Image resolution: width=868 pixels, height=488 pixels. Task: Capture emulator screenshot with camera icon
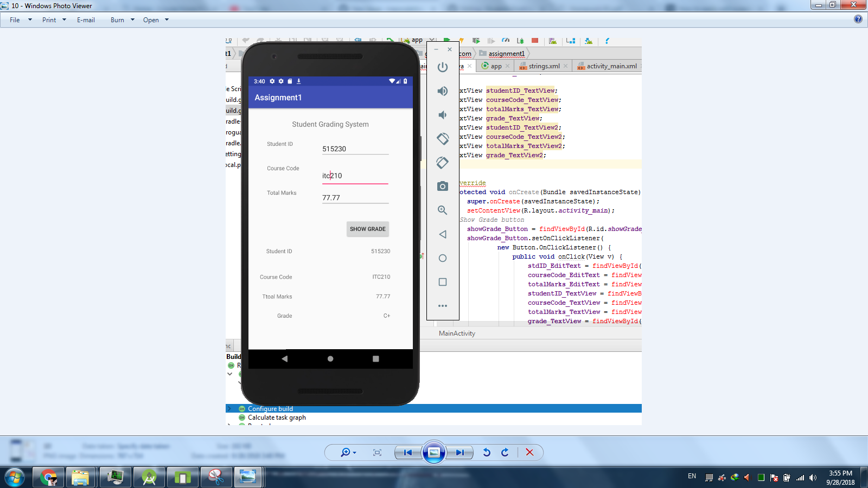442,186
